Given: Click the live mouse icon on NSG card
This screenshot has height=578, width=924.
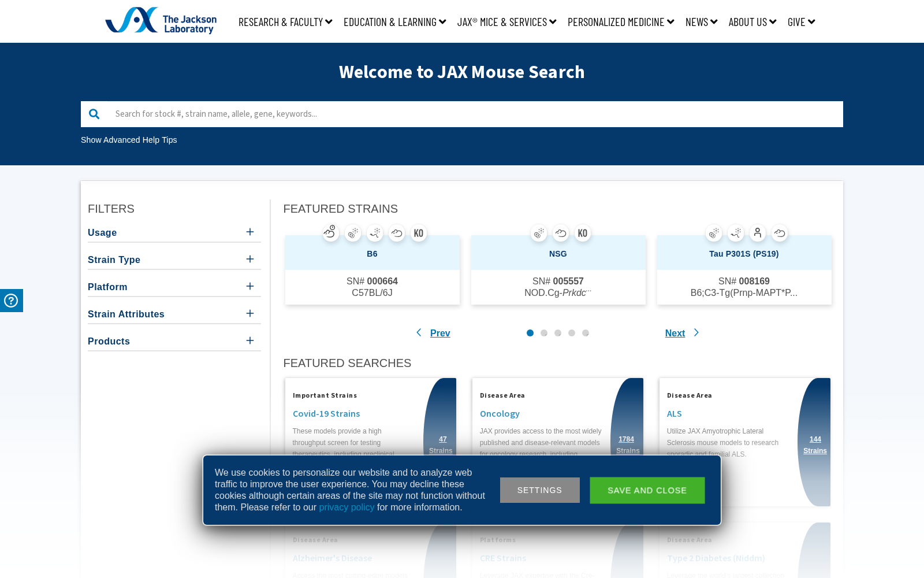Looking at the screenshot, I should pyautogui.click(x=561, y=233).
